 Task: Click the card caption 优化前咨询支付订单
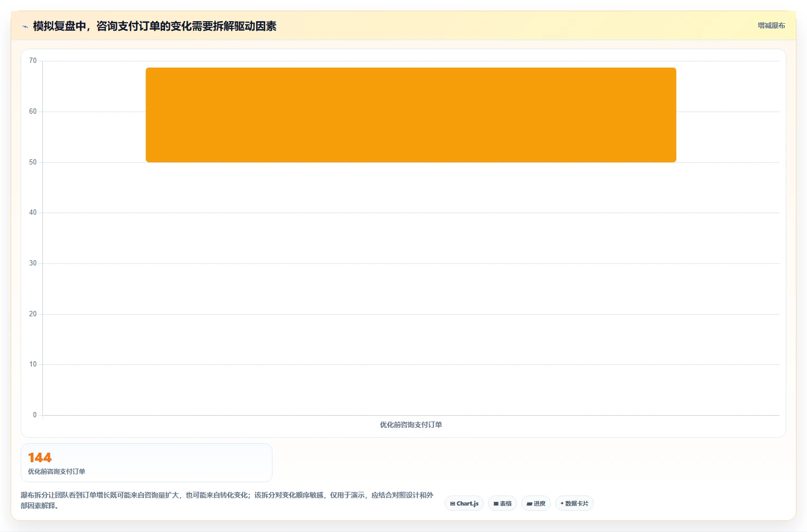click(57, 472)
